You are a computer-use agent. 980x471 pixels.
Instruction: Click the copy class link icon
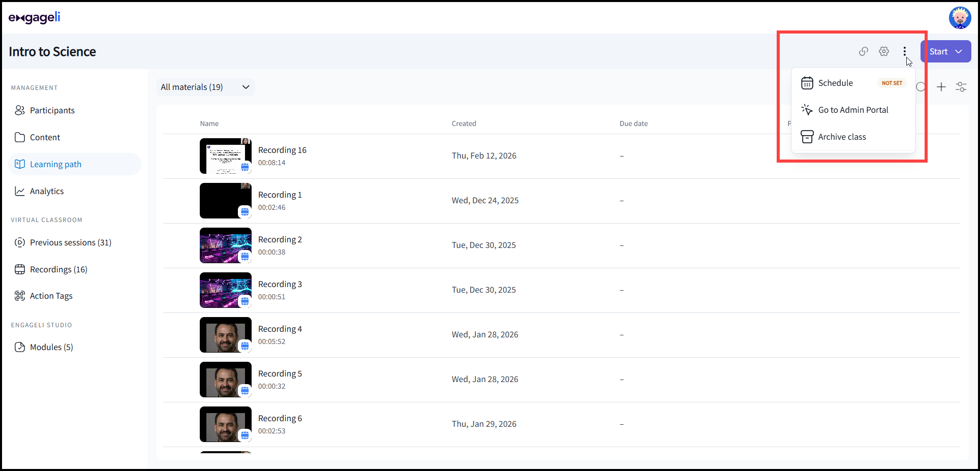tap(864, 51)
